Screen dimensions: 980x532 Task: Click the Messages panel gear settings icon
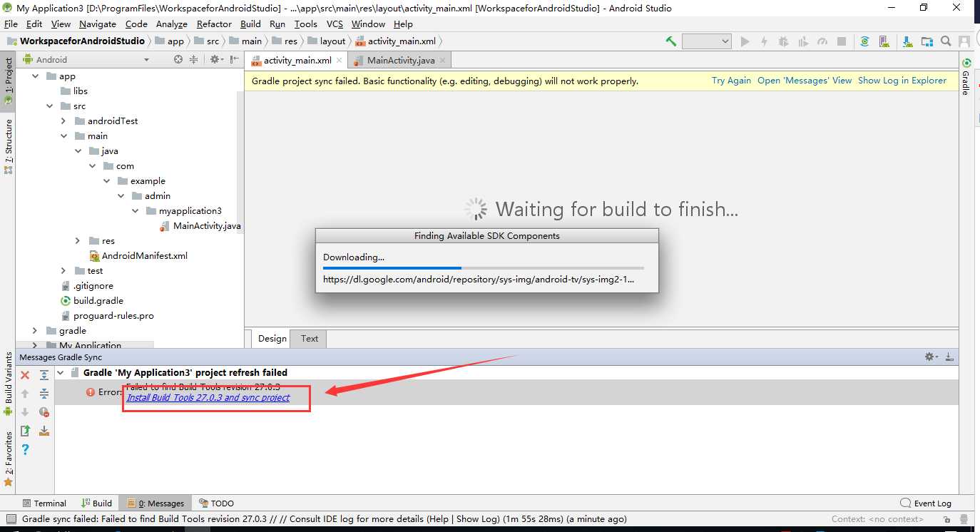pyautogui.click(x=931, y=357)
